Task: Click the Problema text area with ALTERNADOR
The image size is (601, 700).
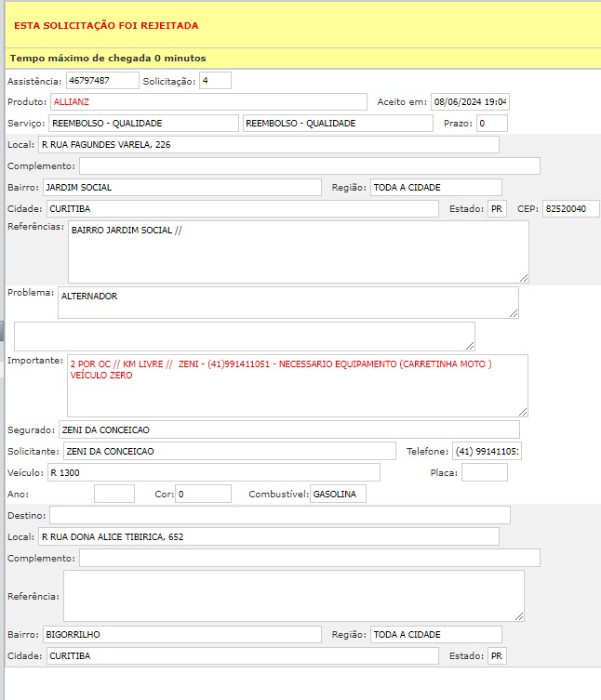Action: coord(287,302)
